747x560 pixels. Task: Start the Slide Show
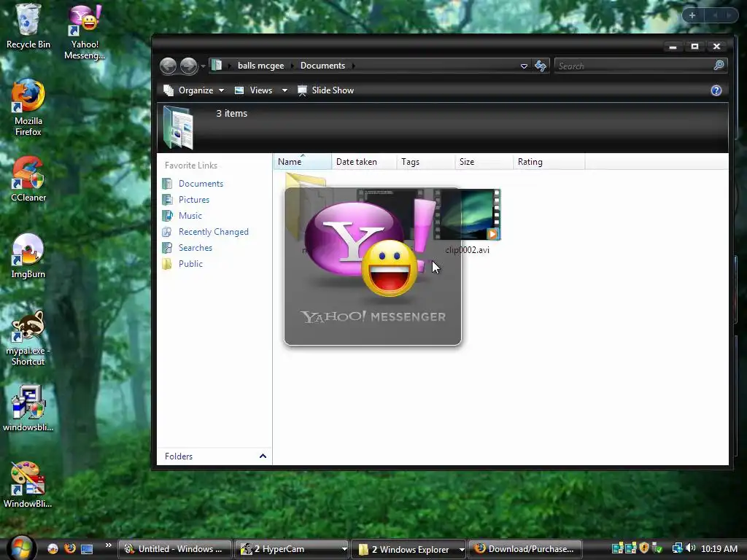(x=326, y=90)
